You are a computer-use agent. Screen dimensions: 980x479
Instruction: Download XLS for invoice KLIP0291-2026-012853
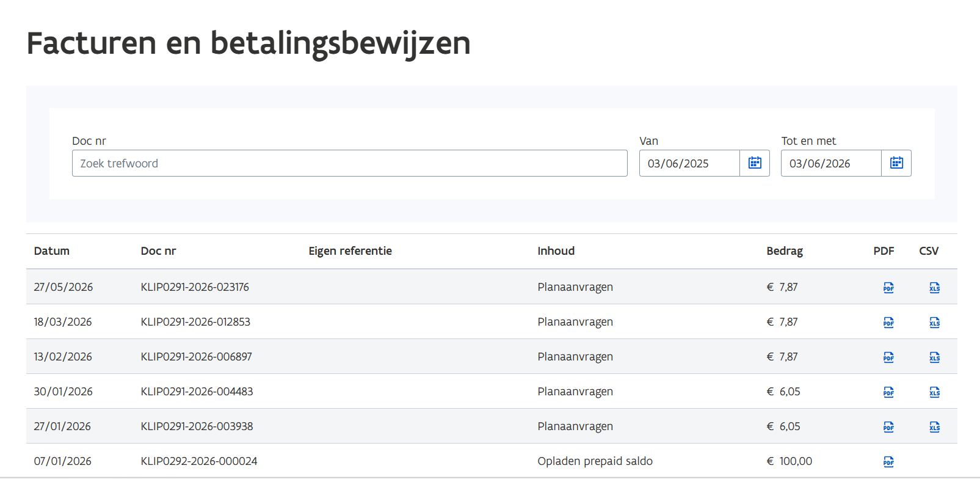point(934,322)
